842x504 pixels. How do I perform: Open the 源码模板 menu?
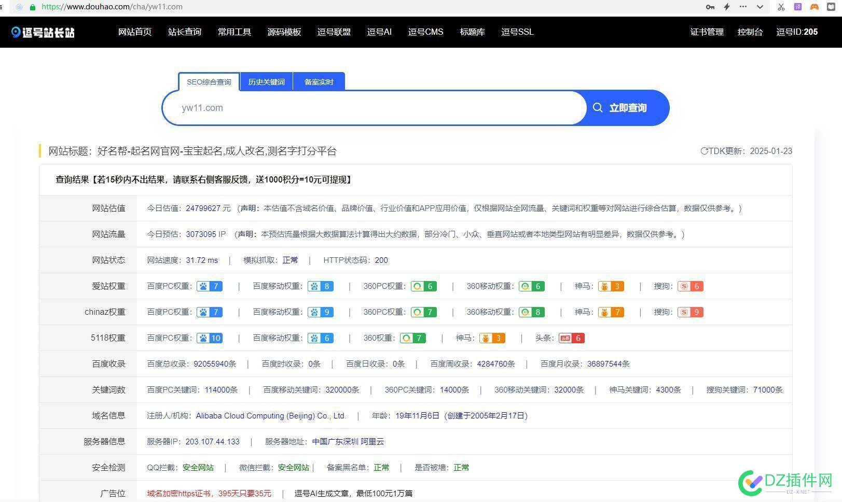(284, 32)
